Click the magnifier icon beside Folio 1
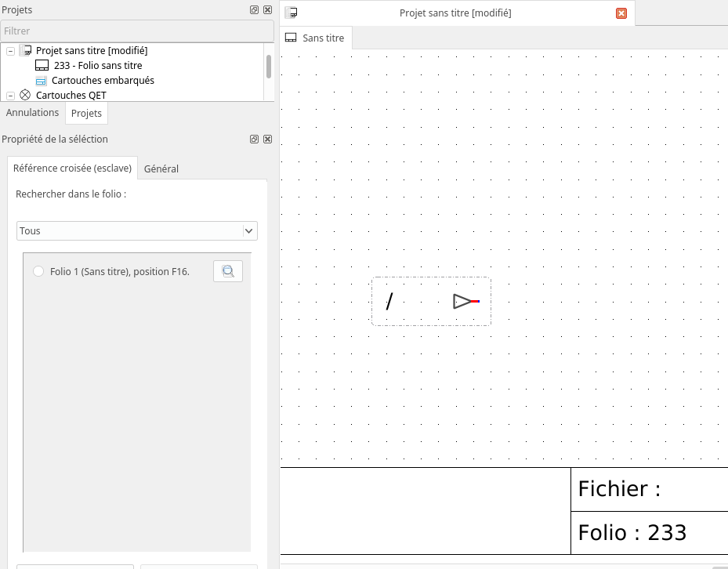Screen dimensions: 728x569 point(228,271)
